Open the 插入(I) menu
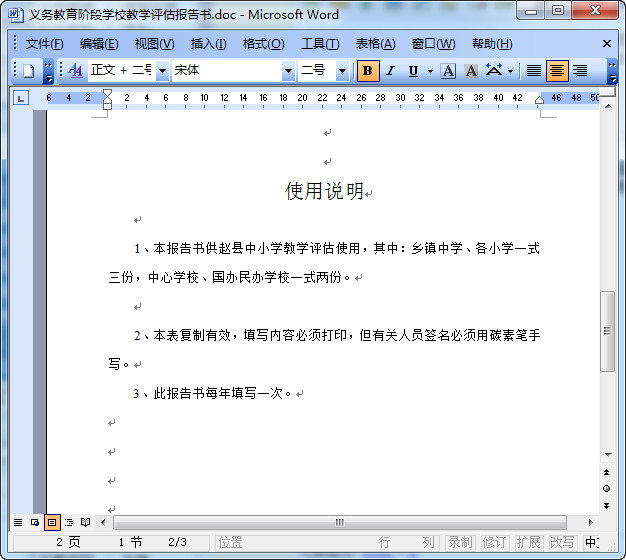 pyautogui.click(x=208, y=44)
